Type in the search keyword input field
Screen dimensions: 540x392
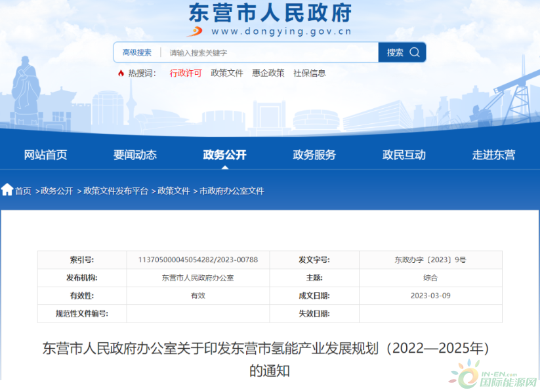(x=270, y=52)
